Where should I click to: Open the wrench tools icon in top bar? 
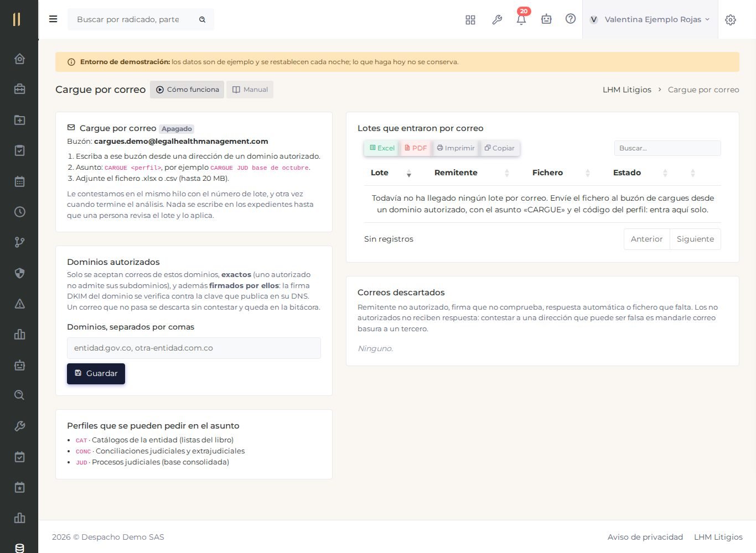coord(497,20)
